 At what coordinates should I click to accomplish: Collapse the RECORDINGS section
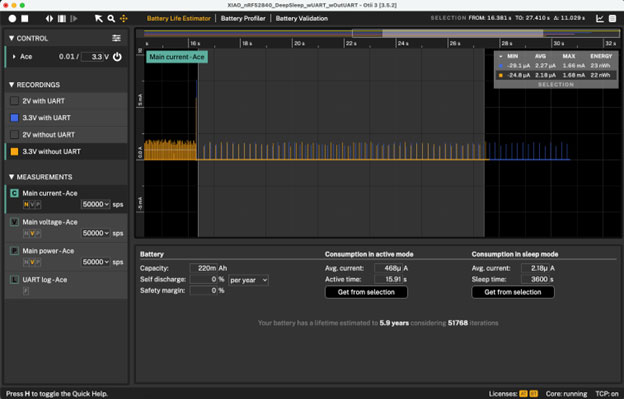click(12, 85)
